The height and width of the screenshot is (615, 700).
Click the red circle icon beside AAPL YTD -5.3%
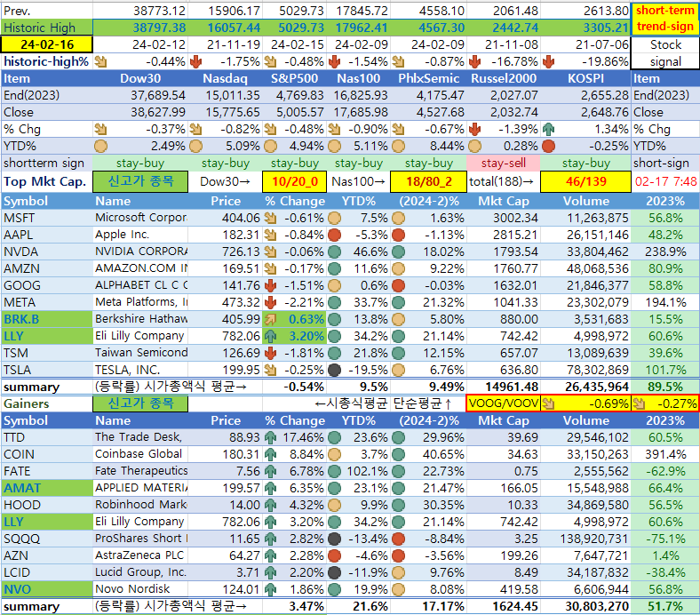[x=334, y=235]
